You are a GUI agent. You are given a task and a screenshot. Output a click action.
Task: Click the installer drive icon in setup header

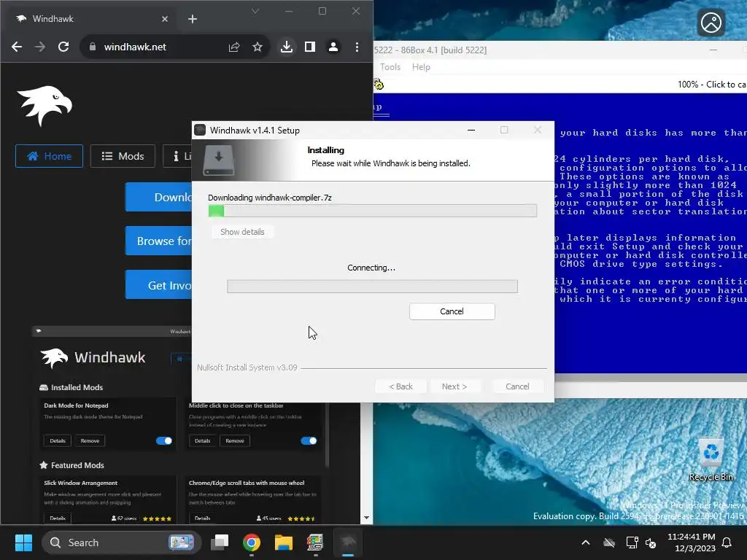coord(219,160)
